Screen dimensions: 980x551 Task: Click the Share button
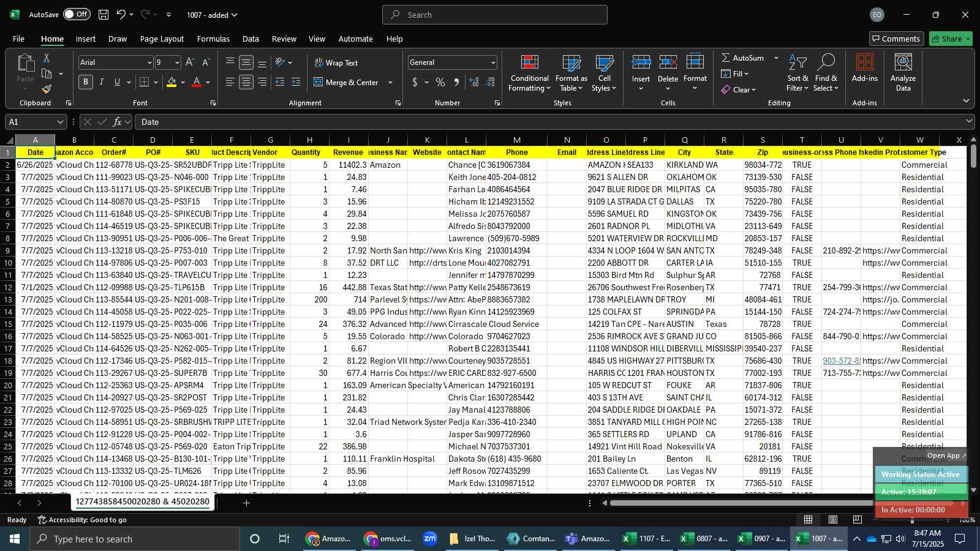[x=951, y=39]
